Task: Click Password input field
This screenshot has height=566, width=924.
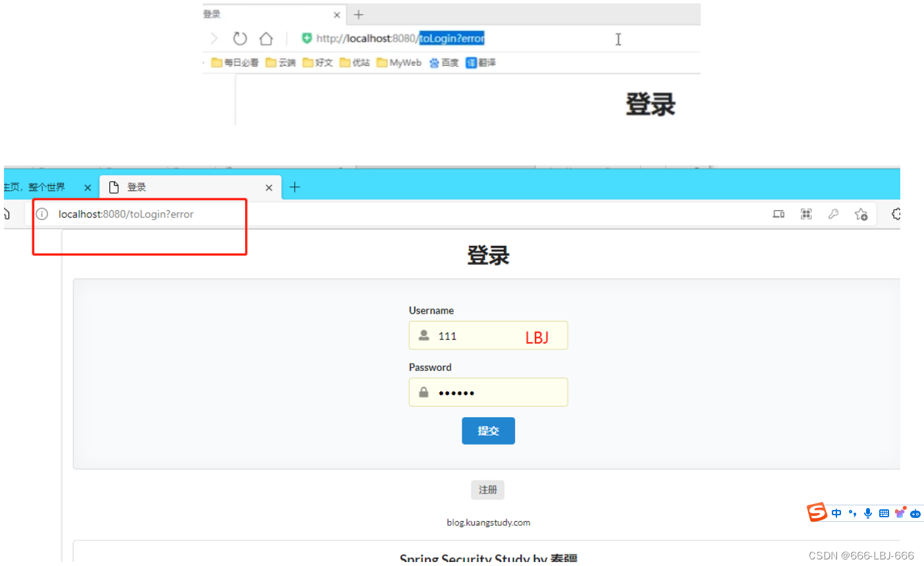Action: (488, 392)
